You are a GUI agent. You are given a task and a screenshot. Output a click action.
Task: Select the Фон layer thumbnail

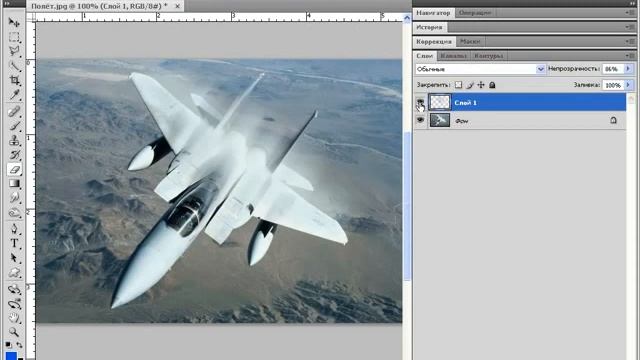coord(440,120)
